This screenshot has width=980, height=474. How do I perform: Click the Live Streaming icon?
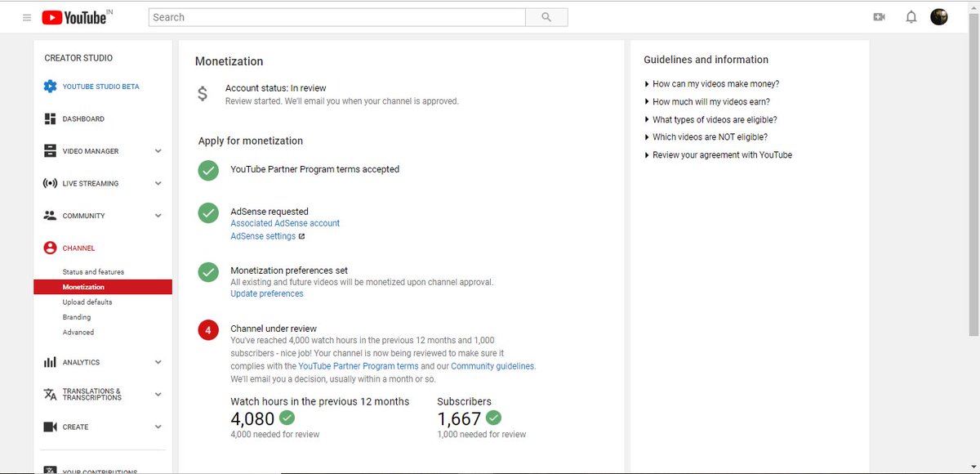(50, 183)
